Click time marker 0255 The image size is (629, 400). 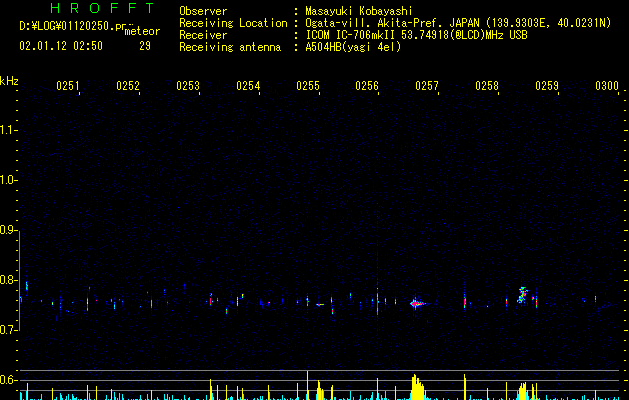coord(308,85)
